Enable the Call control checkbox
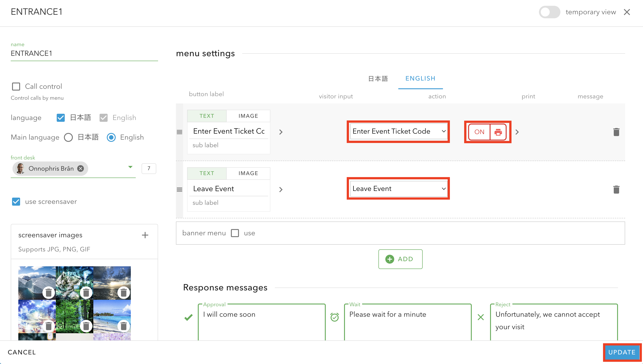This screenshot has height=364, width=643. [16, 87]
